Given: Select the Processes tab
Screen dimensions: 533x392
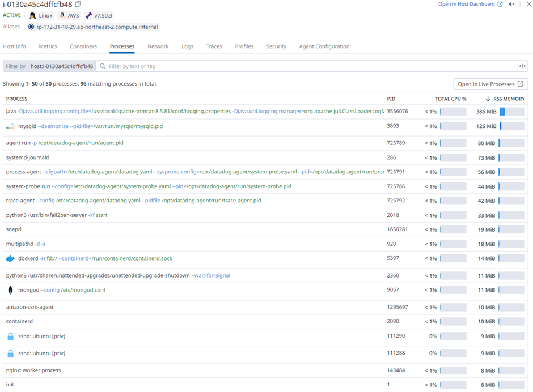Looking at the screenshot, I should pos(122,46).
